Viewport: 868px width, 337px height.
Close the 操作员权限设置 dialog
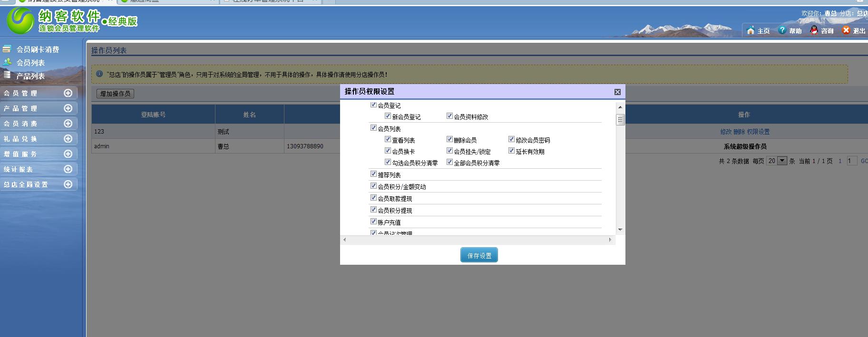tap(617, 92)
